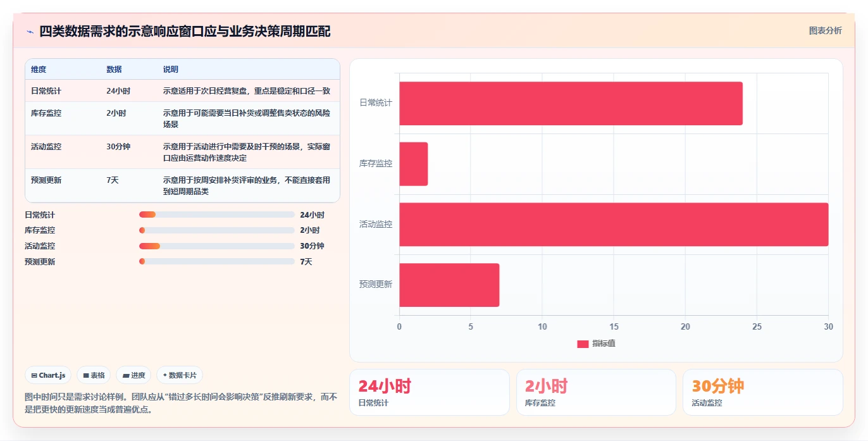Click the 活动监控 y-axis label in chart
Viewport: 868px width, 441px height.
pyautogui.click(x=376, y=224)
